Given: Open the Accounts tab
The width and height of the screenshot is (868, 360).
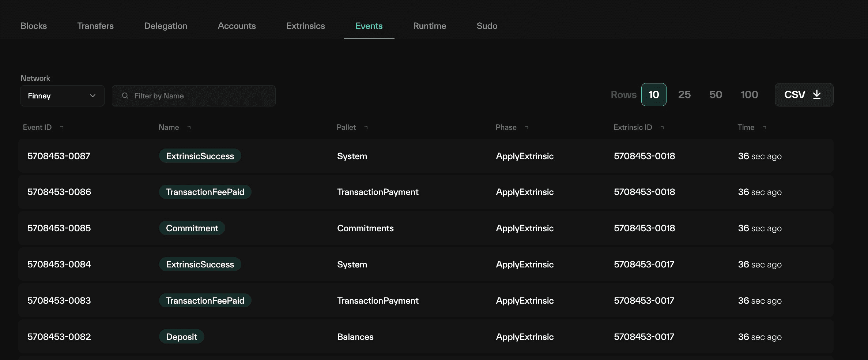Looking at the screenshot, I should [x=237, y=26].
